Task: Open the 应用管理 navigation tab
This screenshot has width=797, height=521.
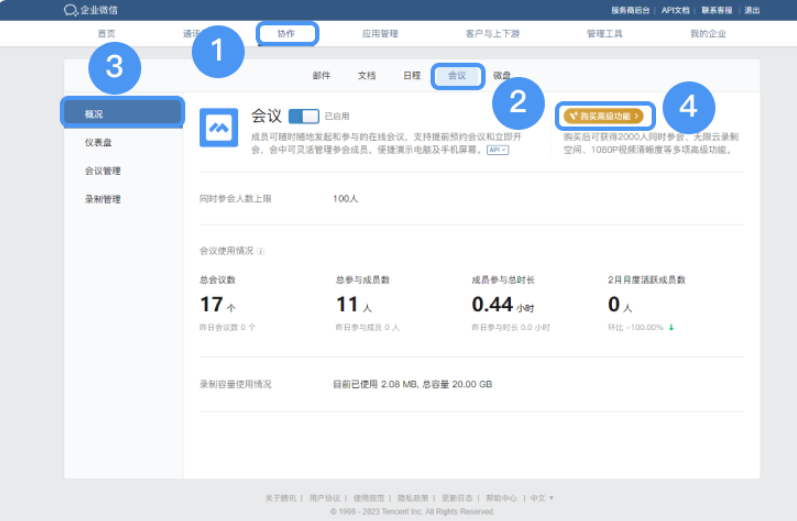Action: pos(380,33)
